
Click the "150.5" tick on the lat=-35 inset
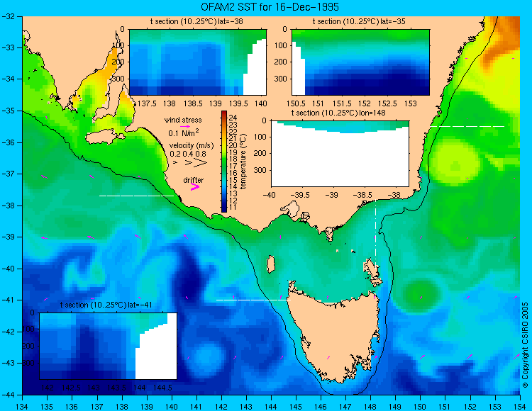(296, 103)
